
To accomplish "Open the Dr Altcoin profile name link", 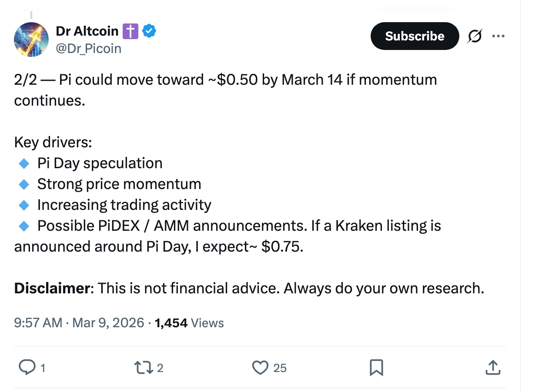I will 87,31.
